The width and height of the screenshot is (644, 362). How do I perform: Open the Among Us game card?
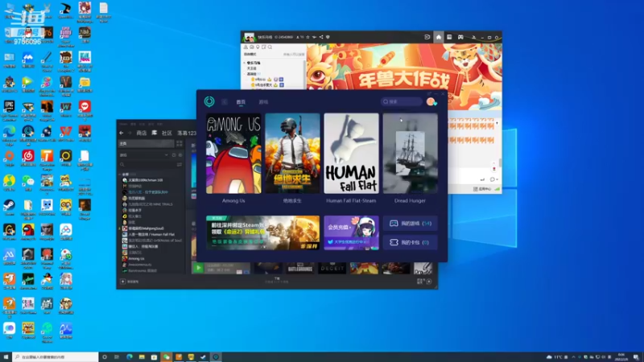point(233,154)
